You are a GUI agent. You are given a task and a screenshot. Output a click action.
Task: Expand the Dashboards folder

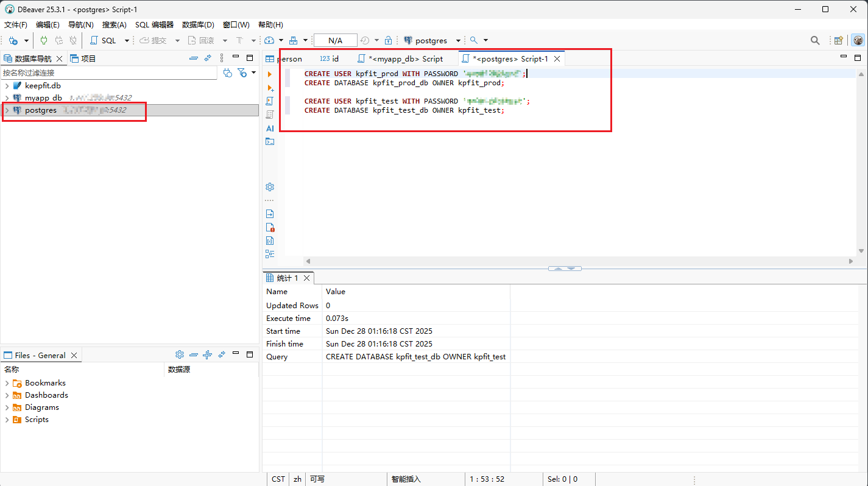[7, 395]
